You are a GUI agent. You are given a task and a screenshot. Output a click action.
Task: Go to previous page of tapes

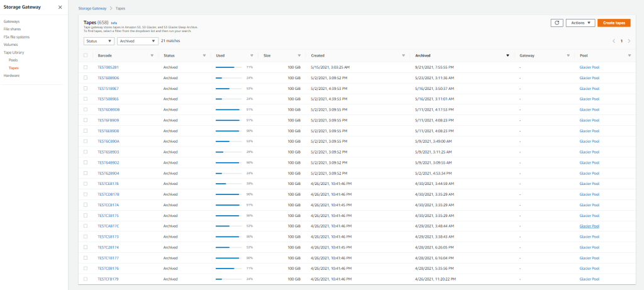point(614,41)
